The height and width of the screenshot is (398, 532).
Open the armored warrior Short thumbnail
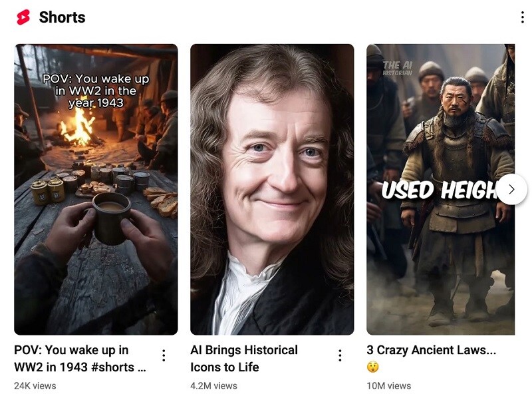pos(441,190)
